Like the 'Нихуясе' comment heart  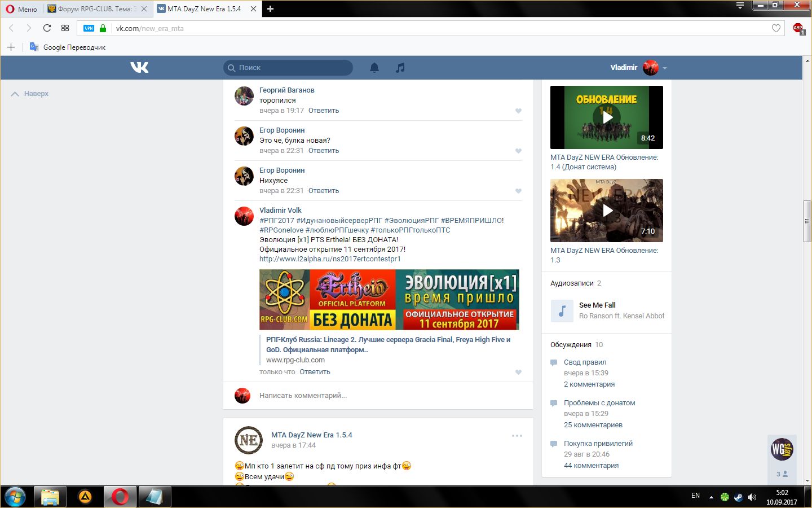pos(518,191)
